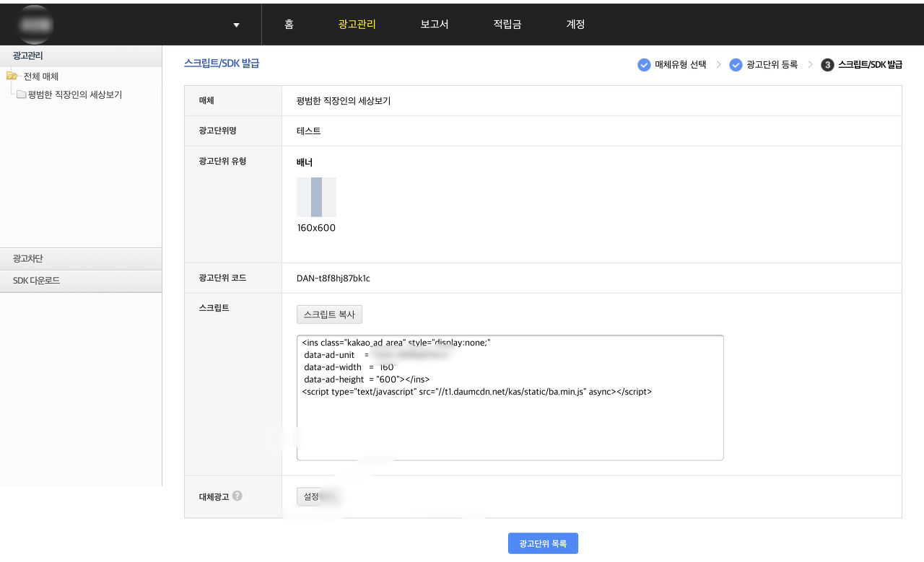Open the 보고서 menu
Viewport: 924px width, 562px height.
click(x=435, y=25)
